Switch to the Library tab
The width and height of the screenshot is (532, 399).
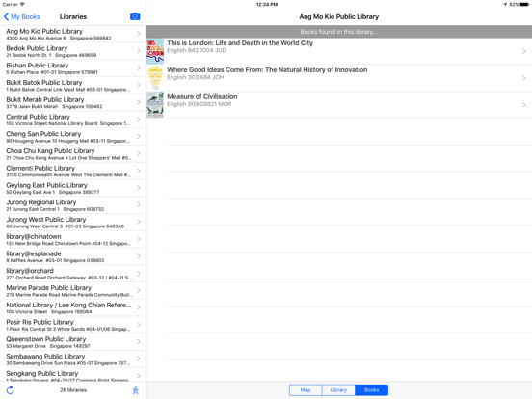[x=338, y=390]
